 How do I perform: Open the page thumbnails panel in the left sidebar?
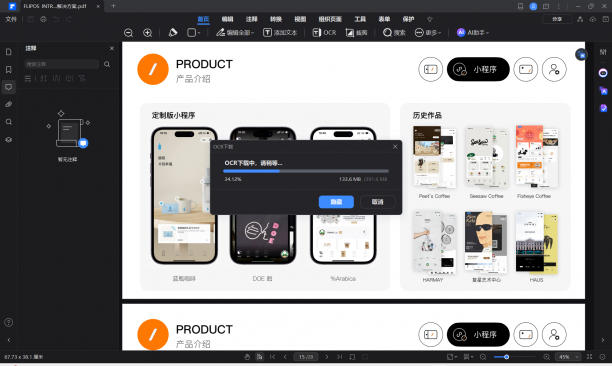click(9, 52)
